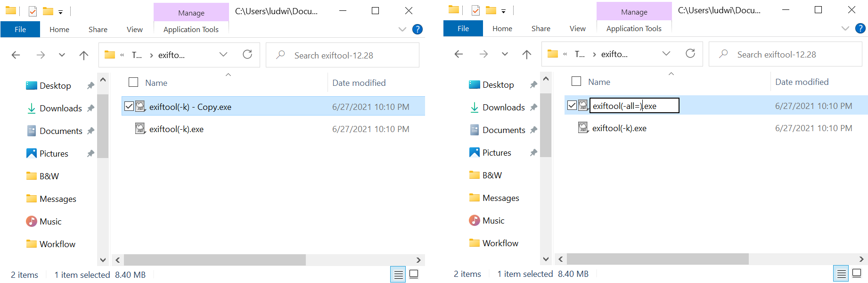The image size is (868, 283).
Task: Tick the select-all checkbox in the left window's header
Action: click(133, 83)
